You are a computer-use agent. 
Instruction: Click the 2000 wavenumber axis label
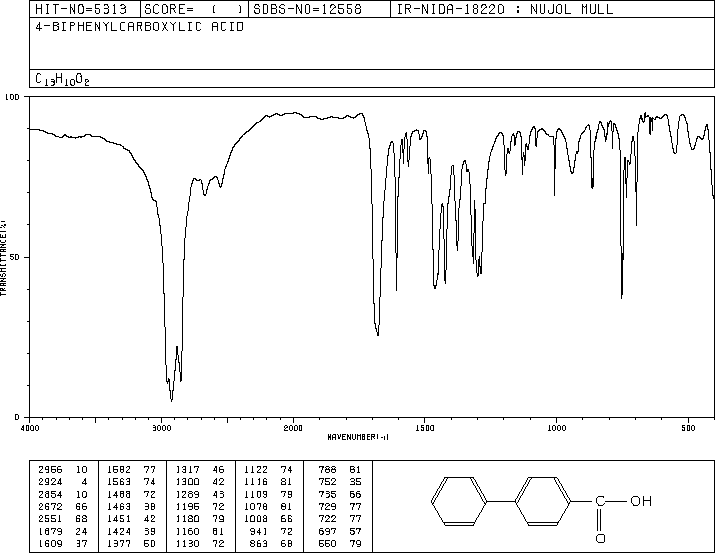point(293,428)
